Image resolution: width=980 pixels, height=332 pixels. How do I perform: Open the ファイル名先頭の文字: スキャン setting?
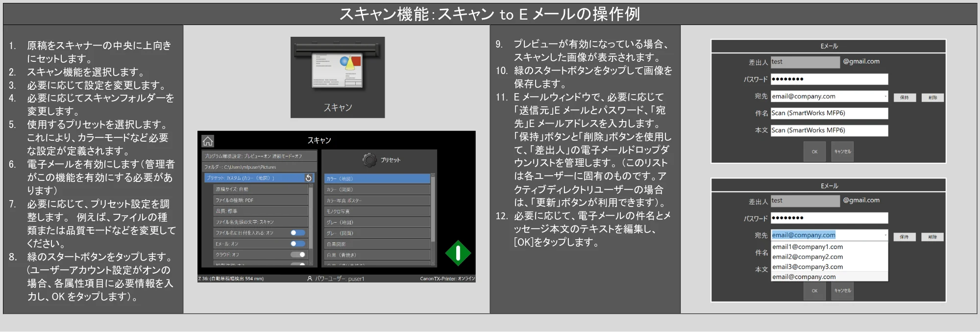pos(261,222)
